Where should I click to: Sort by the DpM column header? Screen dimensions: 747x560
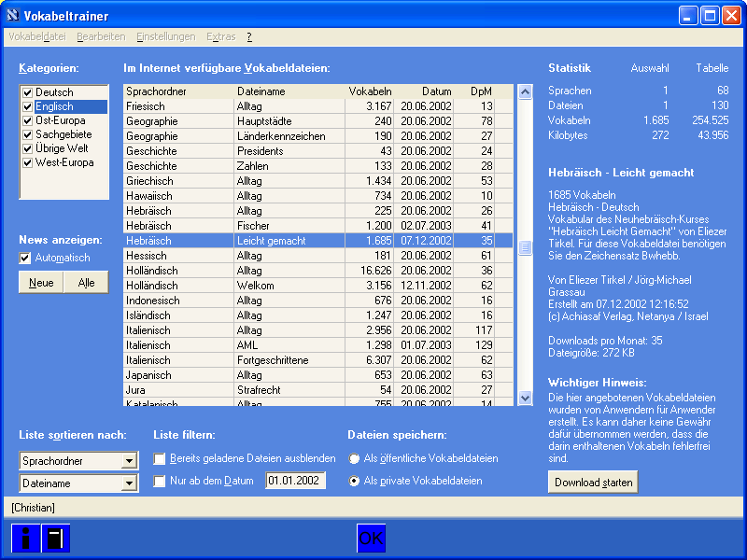click(474, 91)
